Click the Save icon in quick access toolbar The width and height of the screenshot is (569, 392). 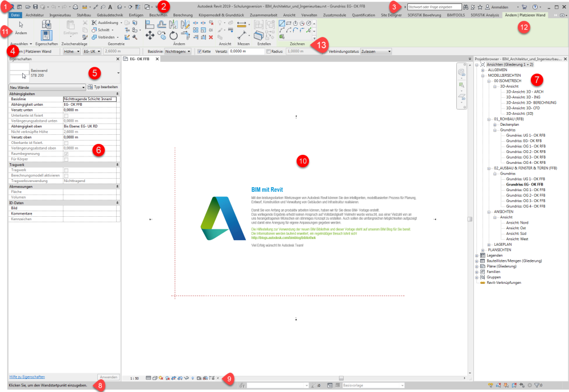pyautogui.click(x=35, y=7)
